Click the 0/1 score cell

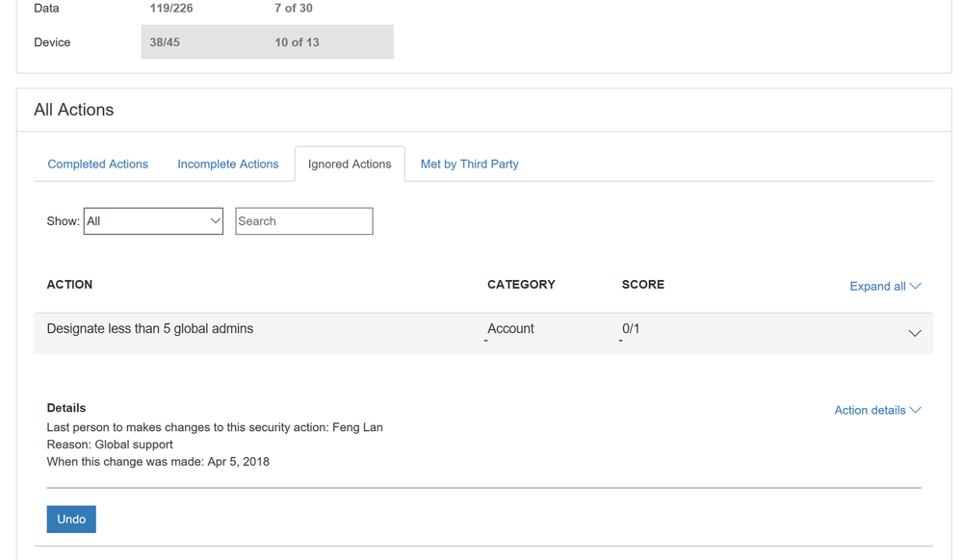(631, 329)
